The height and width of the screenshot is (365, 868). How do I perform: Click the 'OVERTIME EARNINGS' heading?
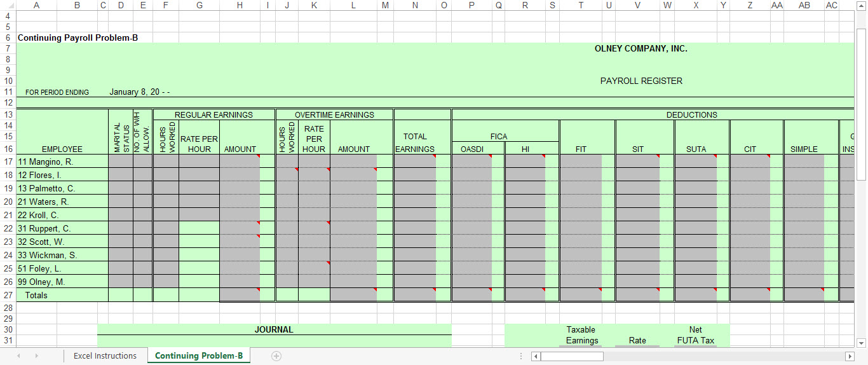(x=334, y=115)
